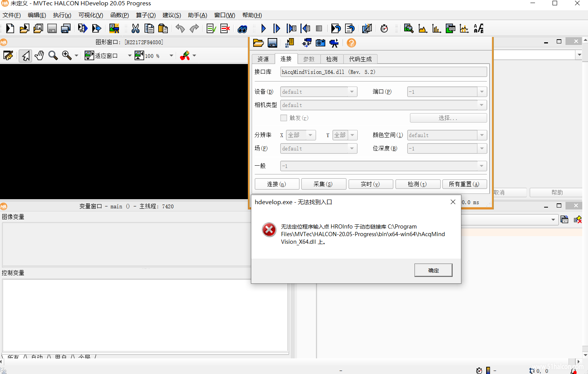Open the Line Profile chart icon

[464, 29]
